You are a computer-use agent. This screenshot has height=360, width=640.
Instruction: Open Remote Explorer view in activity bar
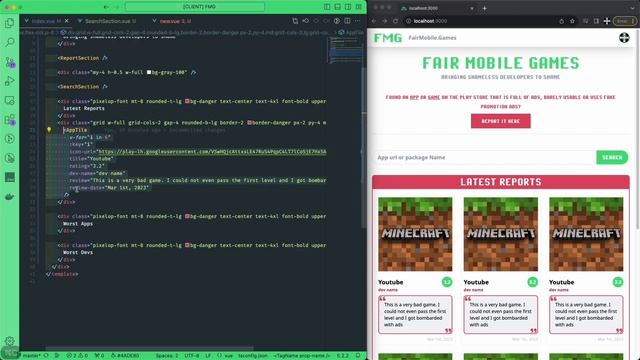[x=10, y=100]
